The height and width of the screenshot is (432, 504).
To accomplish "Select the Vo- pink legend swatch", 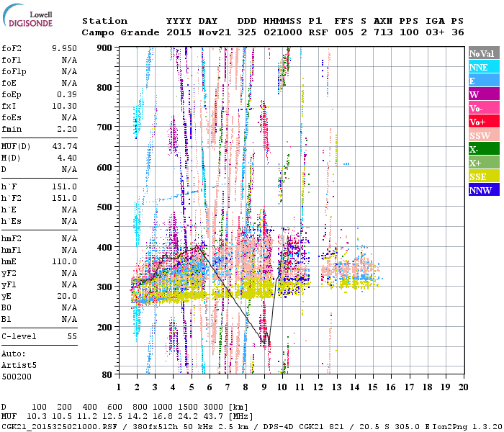I will point(484,108).
